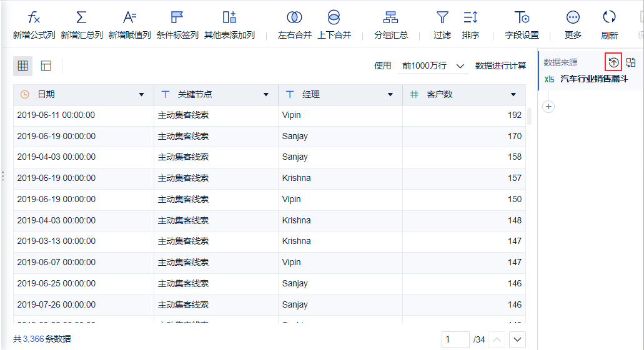Open the 经理 column dropdown arrow
The image size is (644, 350).
(x=390, y=95)
